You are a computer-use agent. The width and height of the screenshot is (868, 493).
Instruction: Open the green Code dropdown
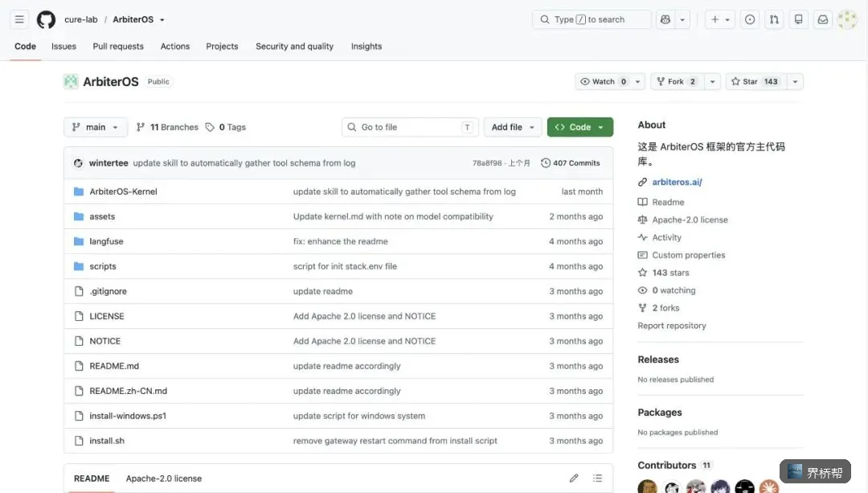click(x=579, y=127)
